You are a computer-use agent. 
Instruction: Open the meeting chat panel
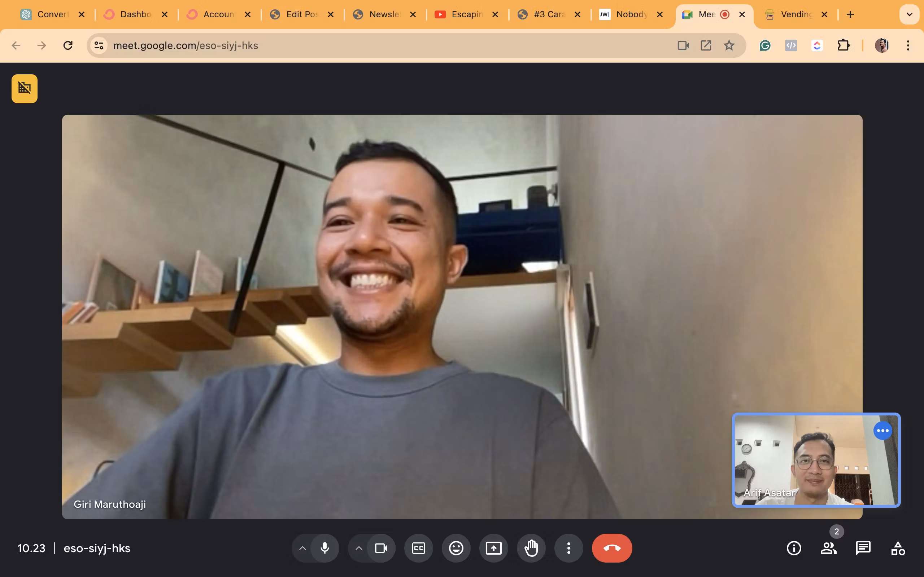863,548
